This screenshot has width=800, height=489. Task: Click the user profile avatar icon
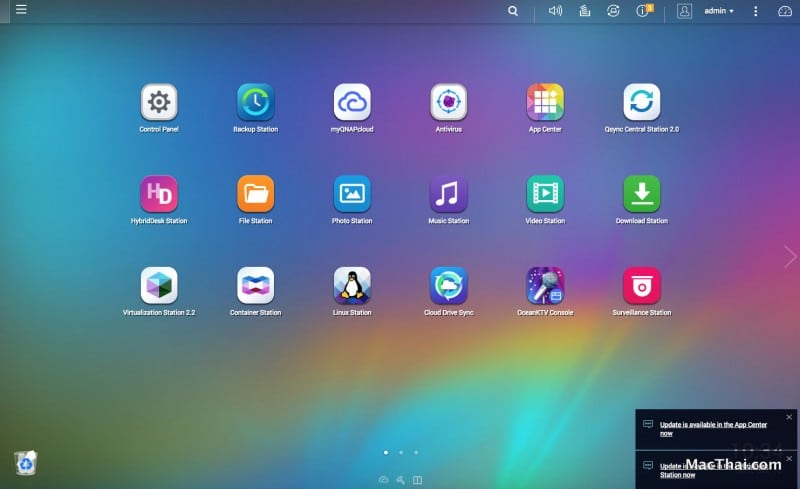click(684, 11)
